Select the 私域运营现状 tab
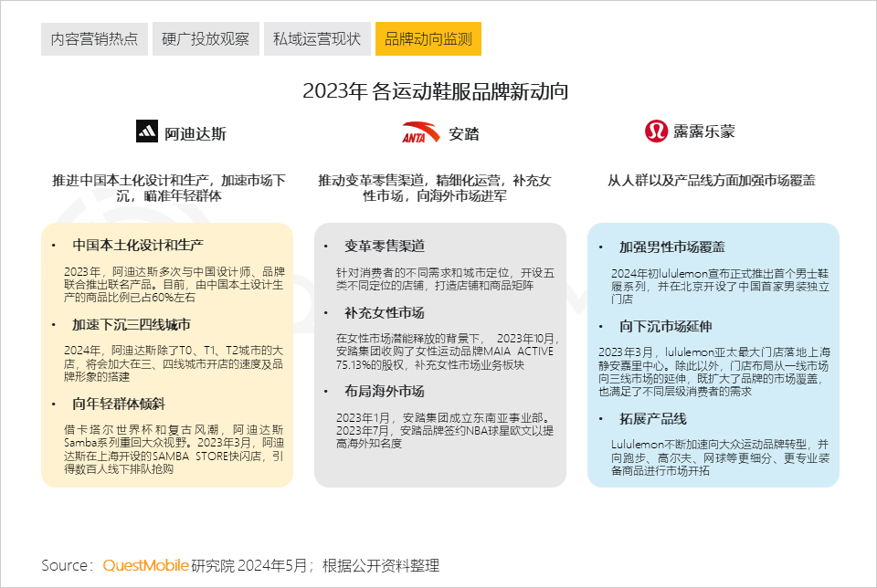The image size is (877, 588). coord(317,39)
